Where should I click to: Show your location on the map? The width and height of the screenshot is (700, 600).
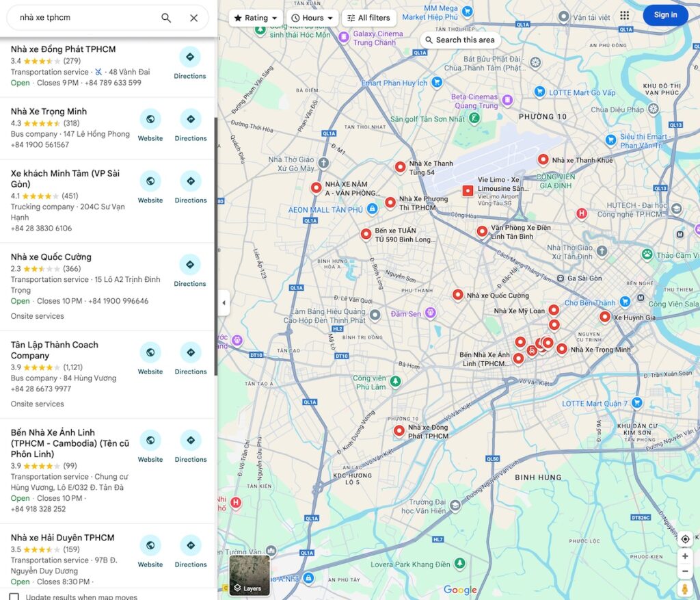click(685, 539)
